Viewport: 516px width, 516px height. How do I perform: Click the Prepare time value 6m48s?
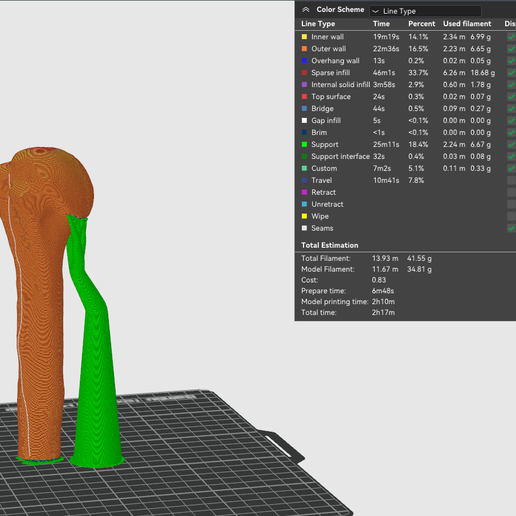pos(383,291)
